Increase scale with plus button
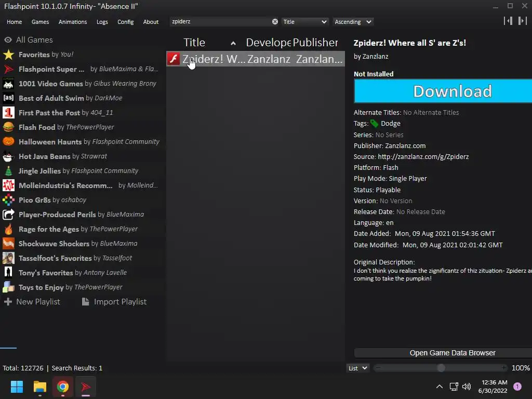Viewport: 532px width, 399px height. 504,368
